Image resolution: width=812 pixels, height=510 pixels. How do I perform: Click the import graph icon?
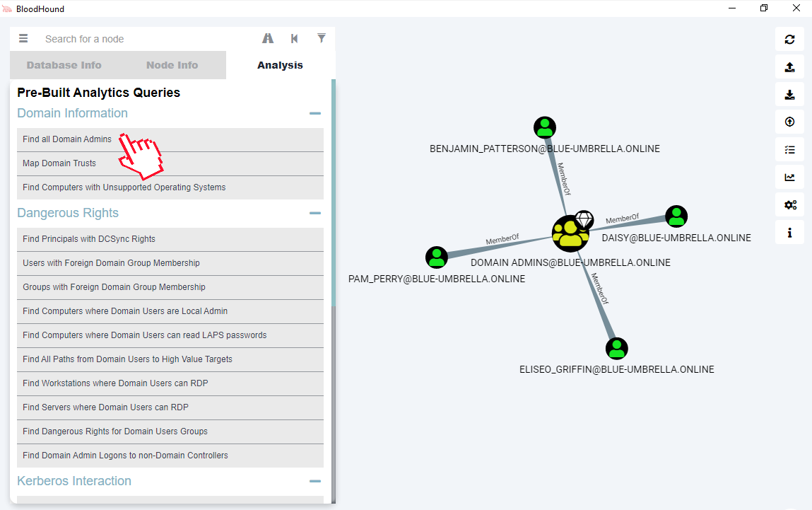[789, 94]
